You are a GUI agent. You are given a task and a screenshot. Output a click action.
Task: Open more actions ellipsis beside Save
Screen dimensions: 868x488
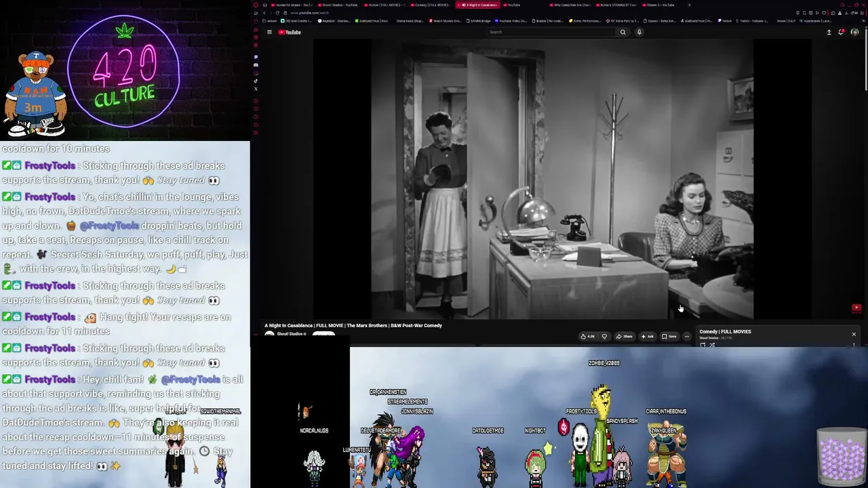(686, 336)
